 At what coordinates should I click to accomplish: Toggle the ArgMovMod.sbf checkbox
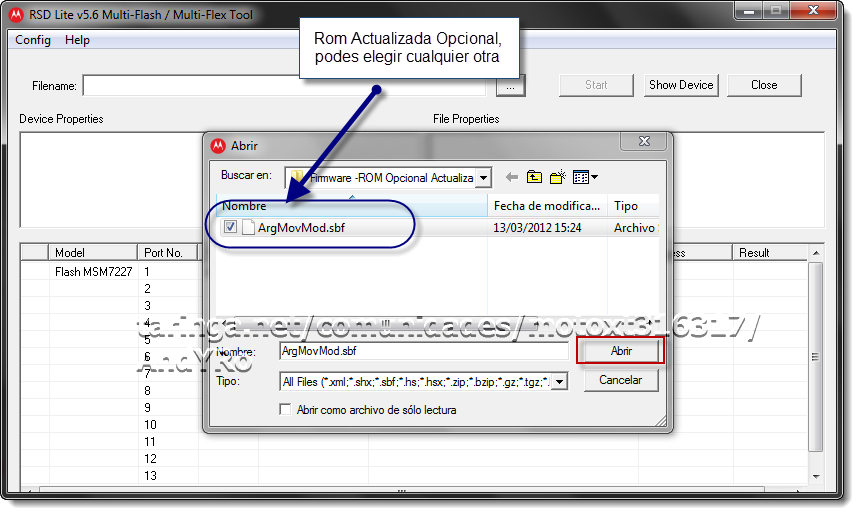tap(230, 227)
